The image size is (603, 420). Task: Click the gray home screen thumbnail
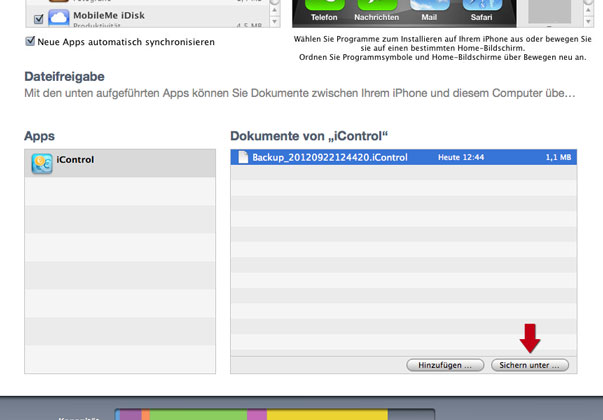tap(549, 12)
